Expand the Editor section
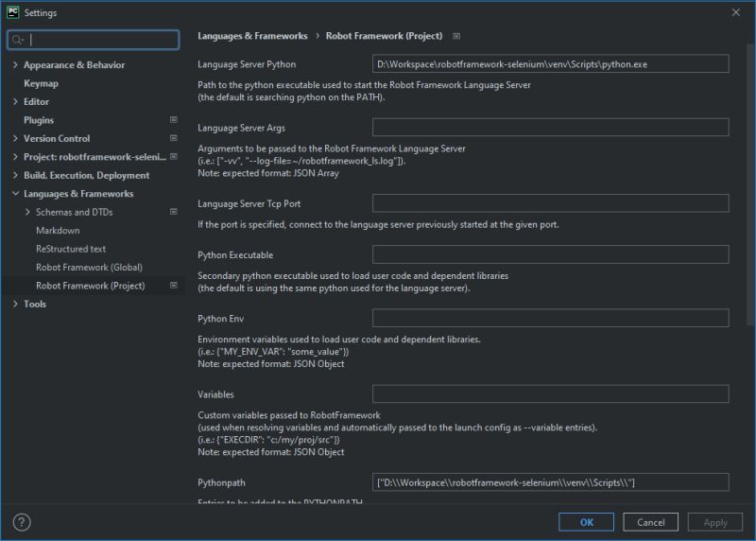756x541 pixels. click(15, 101)
